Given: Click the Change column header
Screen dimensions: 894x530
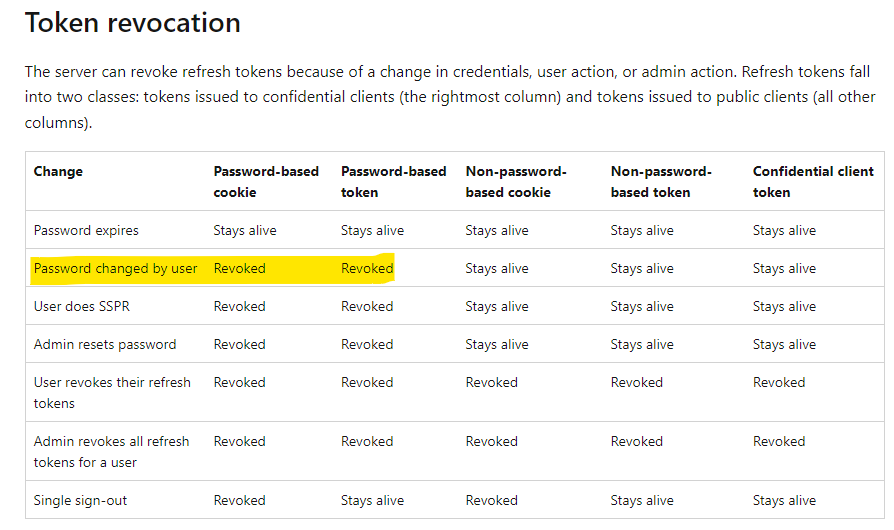Looking at the screenshot, I should [58, 171].
